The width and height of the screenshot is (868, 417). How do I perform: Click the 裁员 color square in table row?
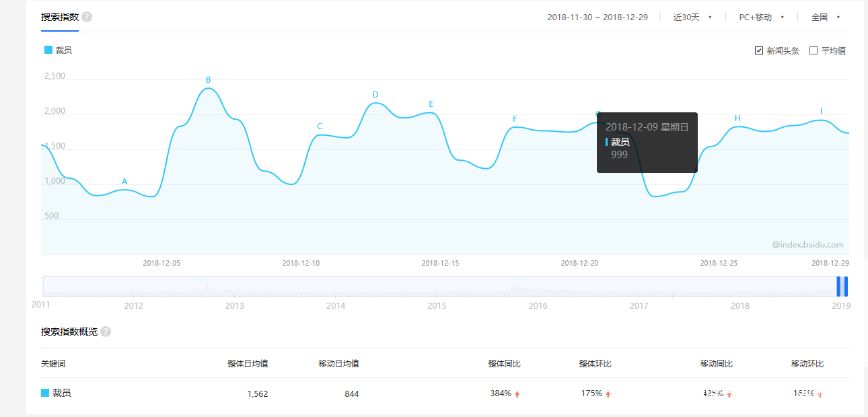[45, 393]
